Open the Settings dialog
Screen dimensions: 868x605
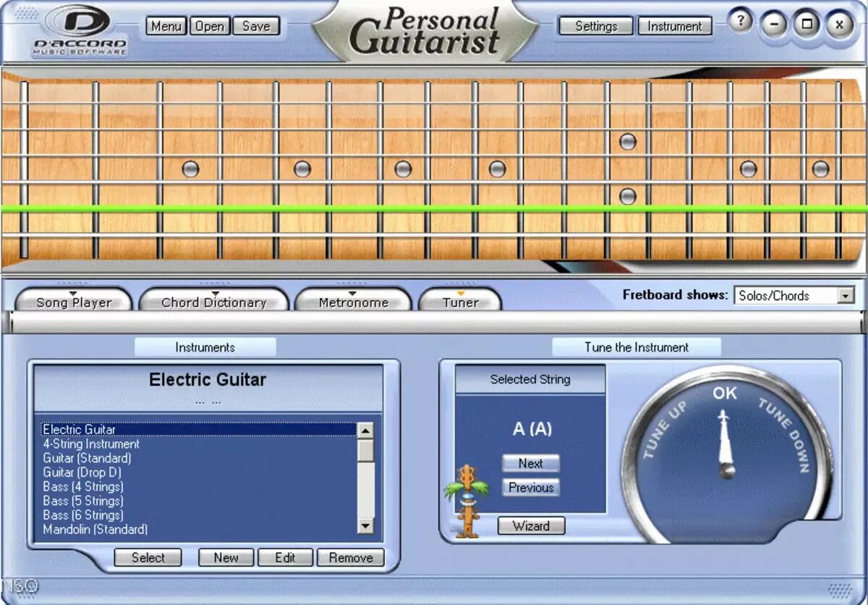[x=596, y=26]
